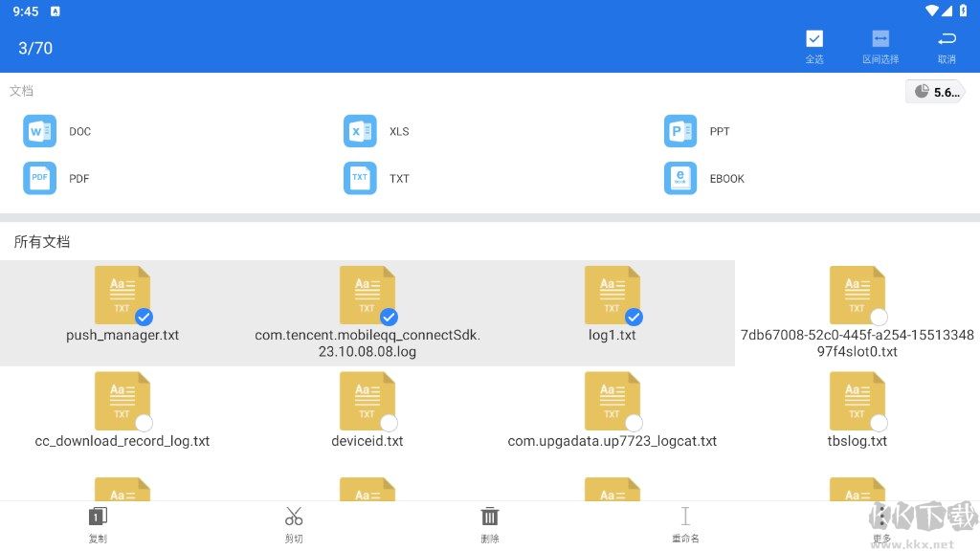The height and width of the screenshot is (551, 980).
Task: Tap the scissors cut (剪切) icon
Action: (294, 518)
